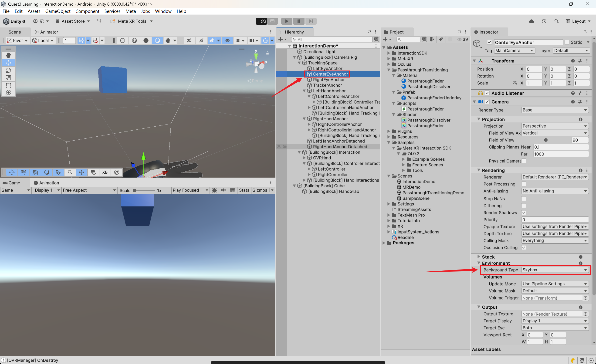Adjust the Field of View slider
This screenshot has height=364, width=596.
click(x=545, y=140)
